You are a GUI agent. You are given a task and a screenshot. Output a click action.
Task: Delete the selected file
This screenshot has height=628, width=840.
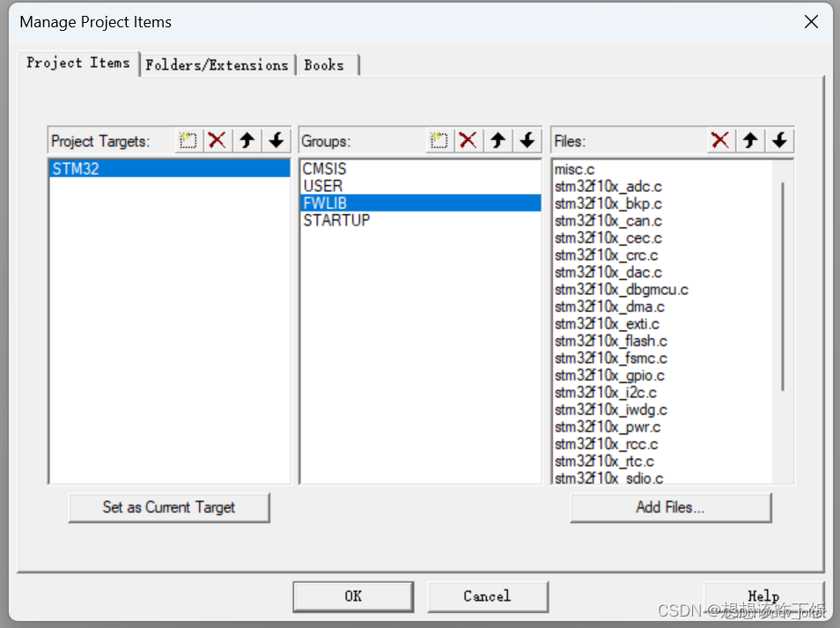720,141
